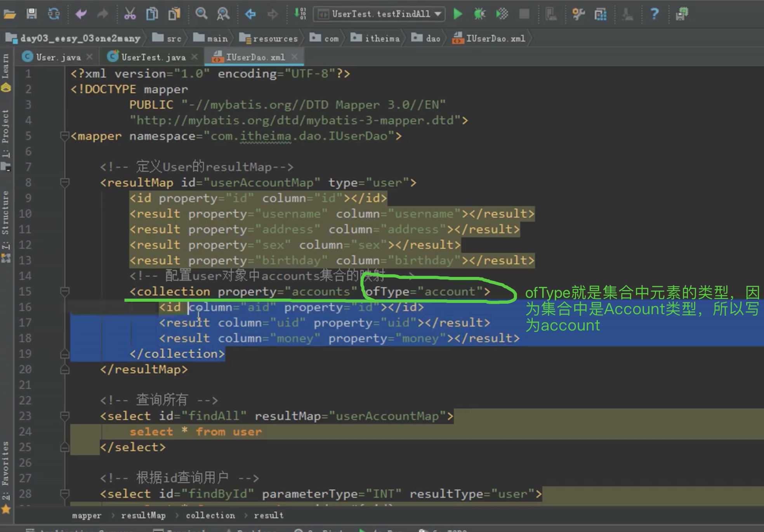Collapse the resultMap fold marker on line 8
This screenshot has height=532, width=764.
pyautogui.click(x=65, y=182)
